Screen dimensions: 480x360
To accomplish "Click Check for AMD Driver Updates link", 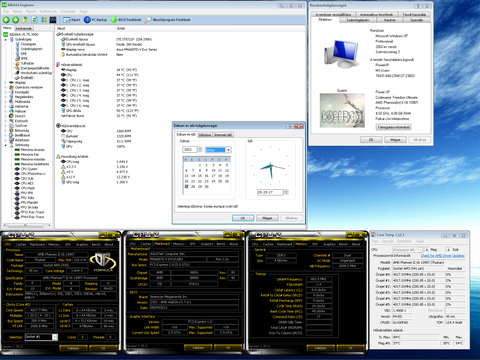I will click(x=443, y=256).
